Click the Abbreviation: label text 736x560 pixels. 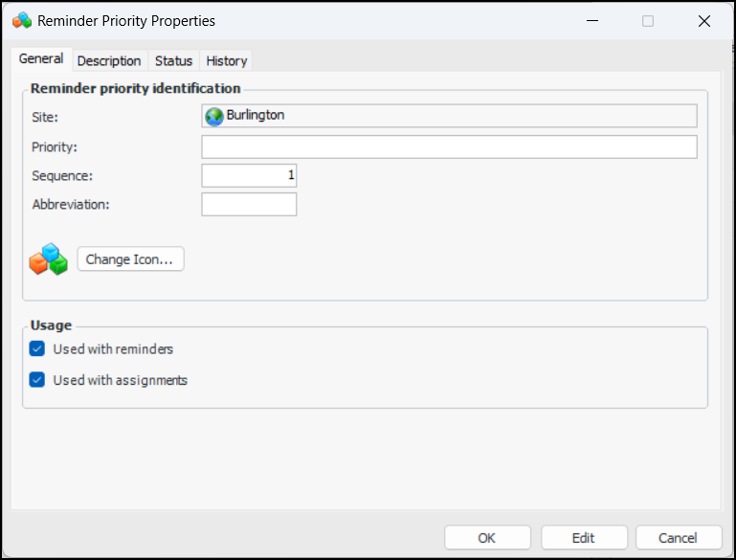(x=71, y=205)
